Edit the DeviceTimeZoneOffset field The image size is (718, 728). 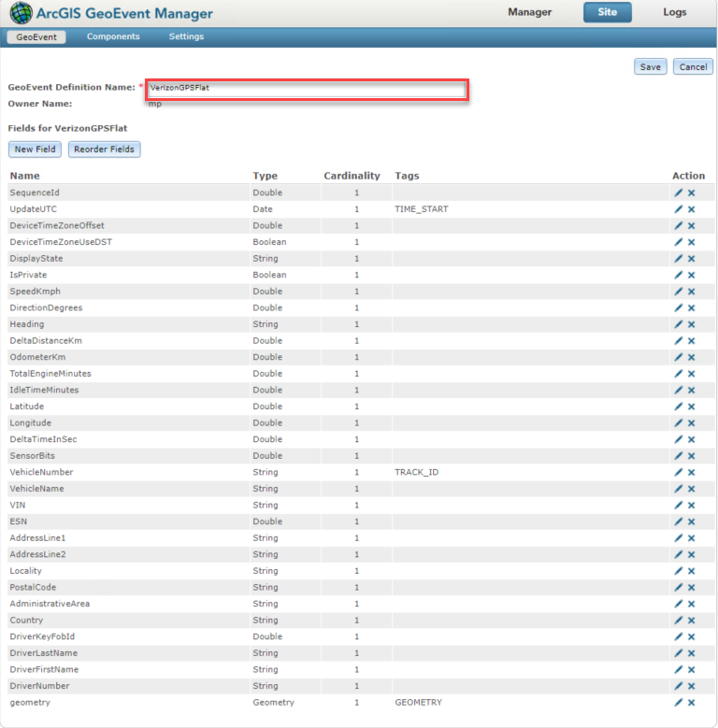pyautogui.click(x=679, y=225)
